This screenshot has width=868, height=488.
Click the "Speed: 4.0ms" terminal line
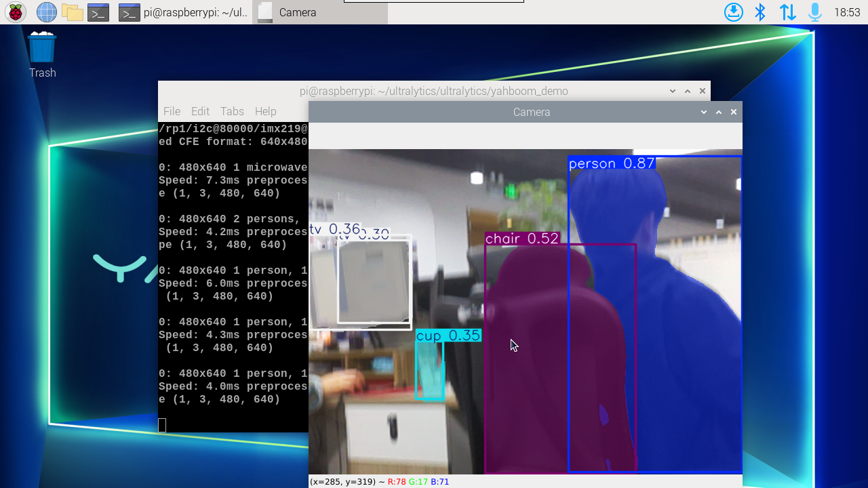tap(233, 386)
